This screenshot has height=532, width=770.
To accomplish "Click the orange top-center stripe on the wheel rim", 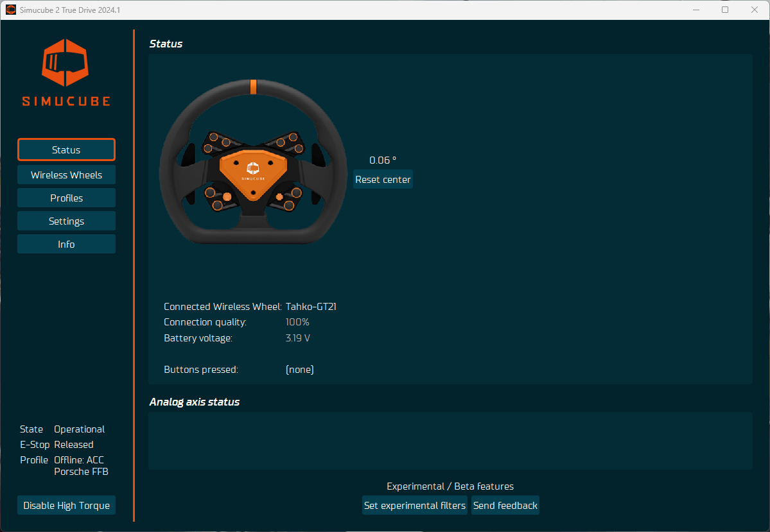I will point(253,87).
